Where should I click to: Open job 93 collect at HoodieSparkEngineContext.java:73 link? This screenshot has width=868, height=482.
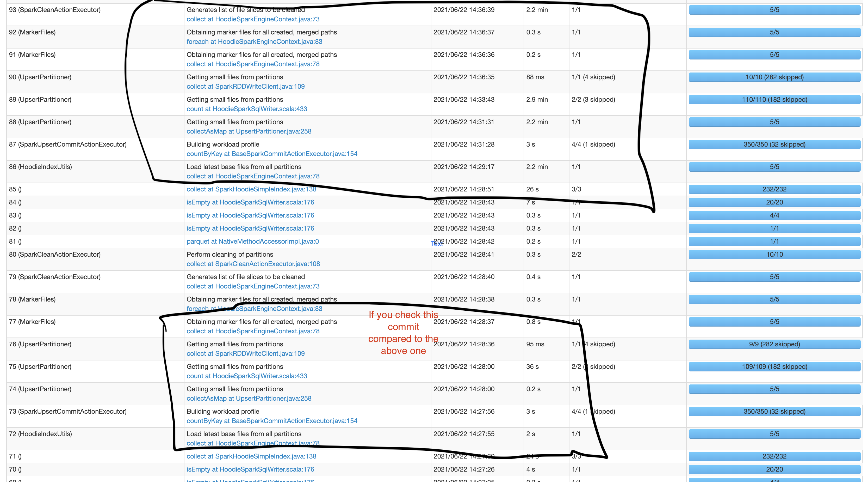[253, 19]
